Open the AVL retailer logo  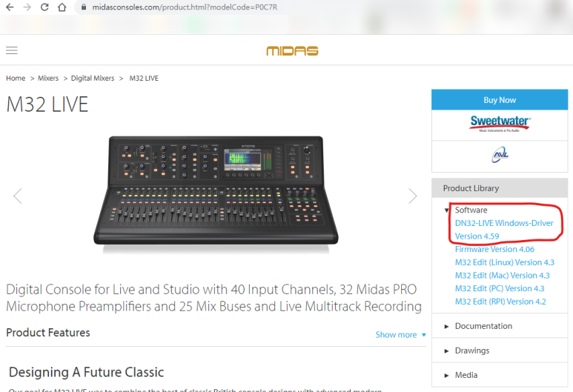(x=500, y=155)
